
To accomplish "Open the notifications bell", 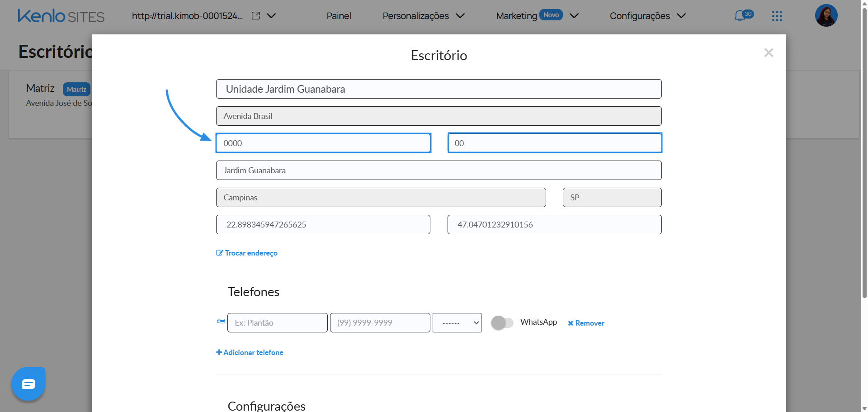I will point(740,16).
